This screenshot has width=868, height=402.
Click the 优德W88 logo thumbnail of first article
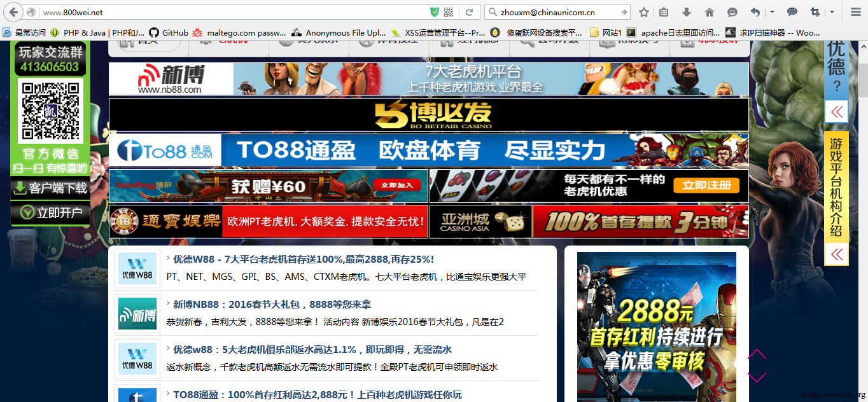tap(137, 268)
